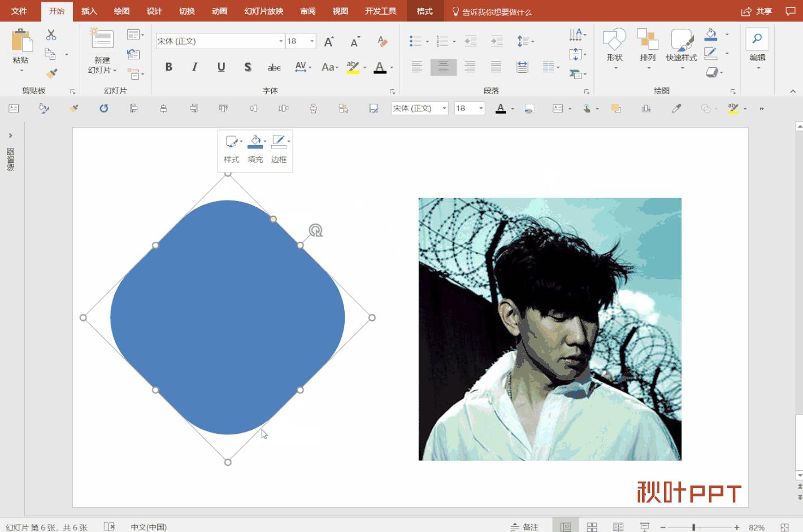Zoom out with the minus button
The image size is (803, 532).
point(663,527)
